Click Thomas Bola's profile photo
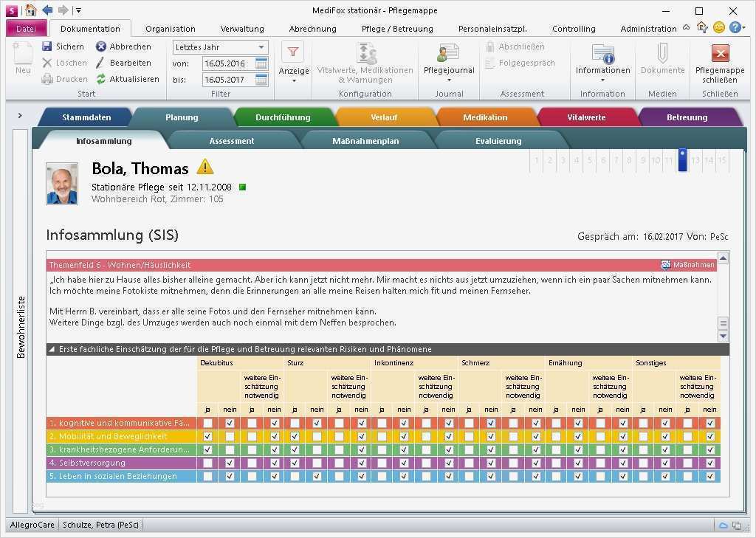Image resolution: width=756 pixels, height=538 pixels. [62, 184]
